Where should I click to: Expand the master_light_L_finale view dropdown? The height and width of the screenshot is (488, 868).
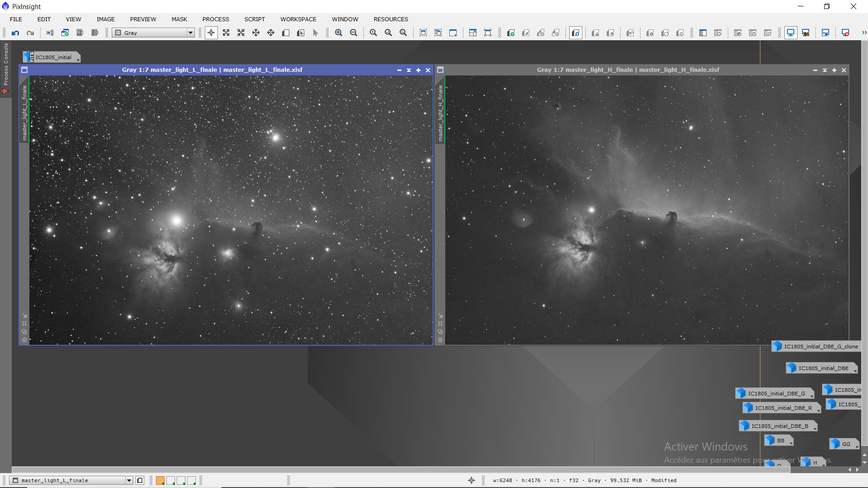(129, 480)
